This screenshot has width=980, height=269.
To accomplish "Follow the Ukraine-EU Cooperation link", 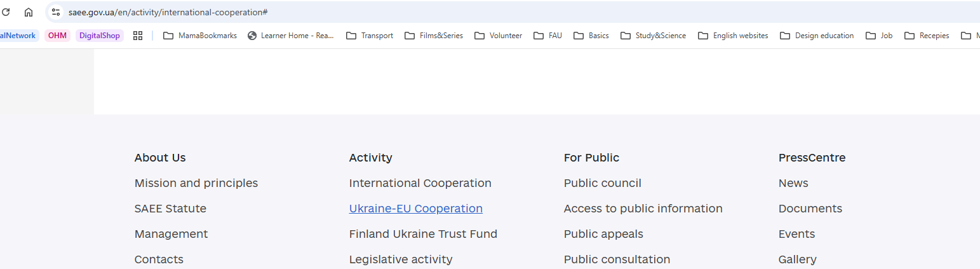I will 415,209.
